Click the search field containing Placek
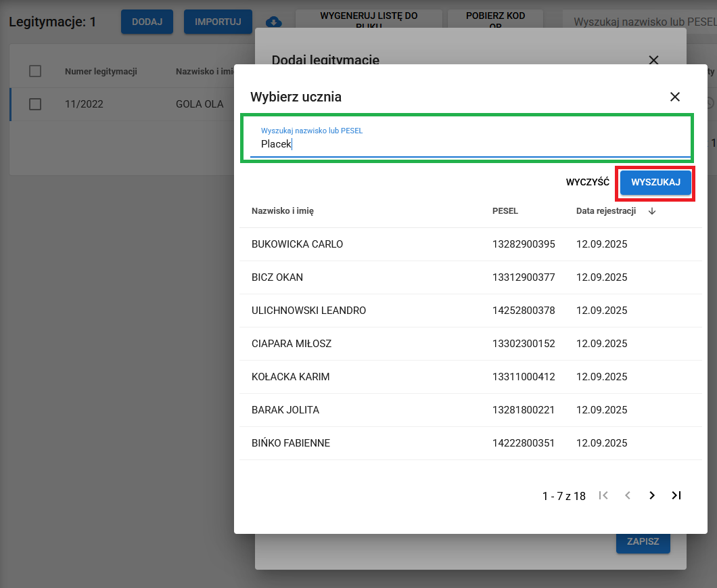Screen dimensions: 717x588 [x=467, y=143]
